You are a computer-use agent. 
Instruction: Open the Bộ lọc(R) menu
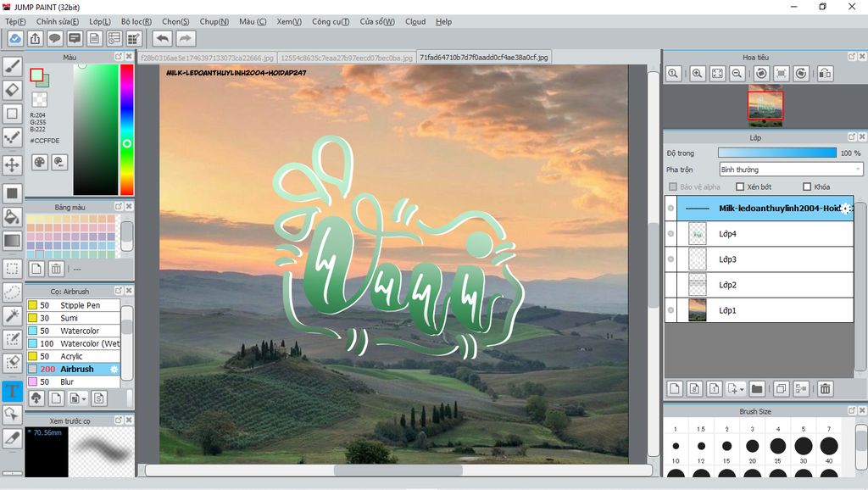click(136, 21)
